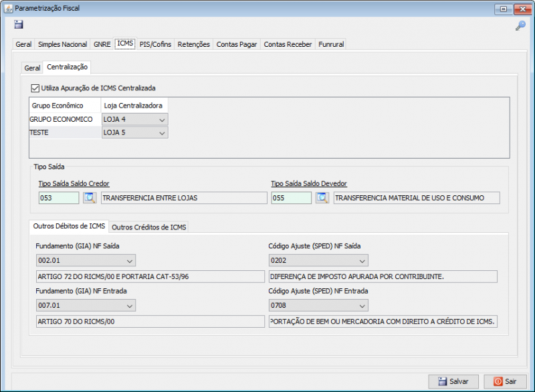This screenshot has height=392, width=535.
Task: Click the ARTIGO 72 DO RICMS/00 description field
Action: click(150, 277)
